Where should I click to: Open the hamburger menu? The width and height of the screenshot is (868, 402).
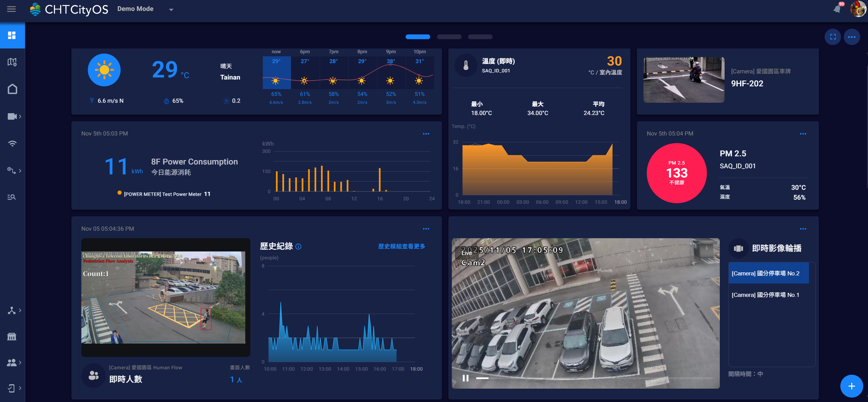(11, 9)
